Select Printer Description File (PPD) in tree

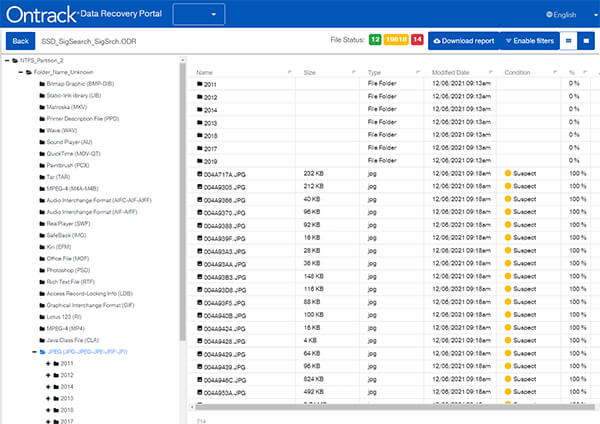[x=83, y=119]
